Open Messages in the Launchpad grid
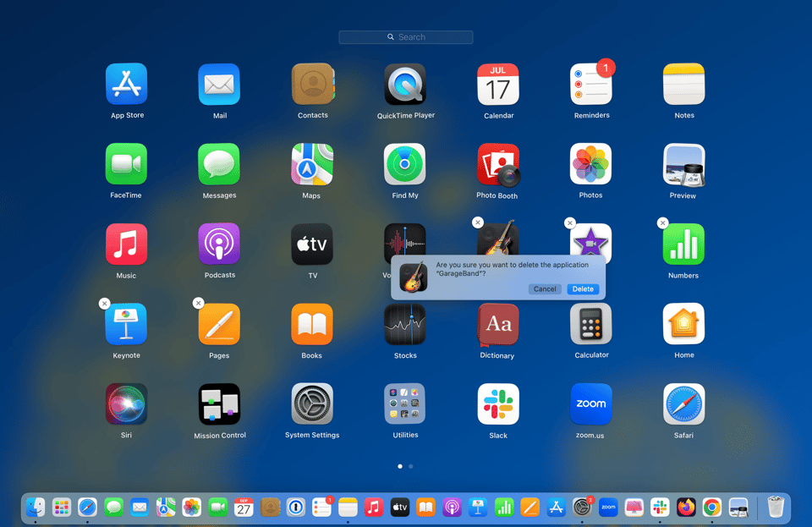Screen dimensions: 812x527 [219, 164]
